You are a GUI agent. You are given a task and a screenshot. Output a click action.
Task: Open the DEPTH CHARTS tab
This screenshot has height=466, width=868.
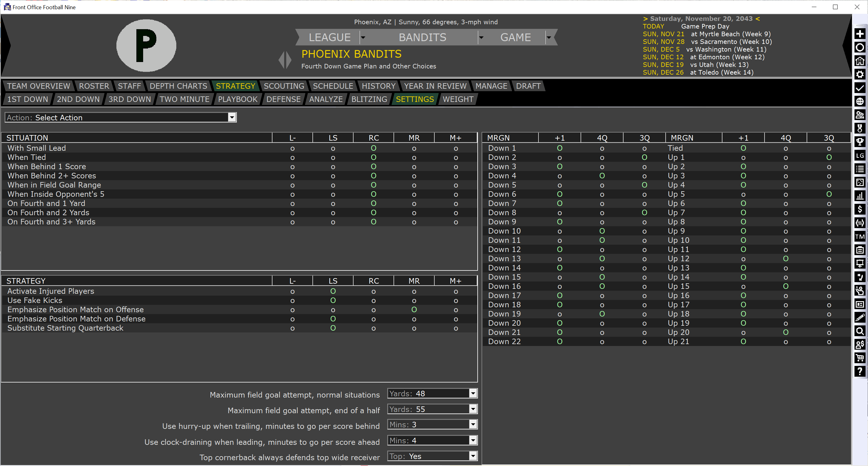(178, 86)
